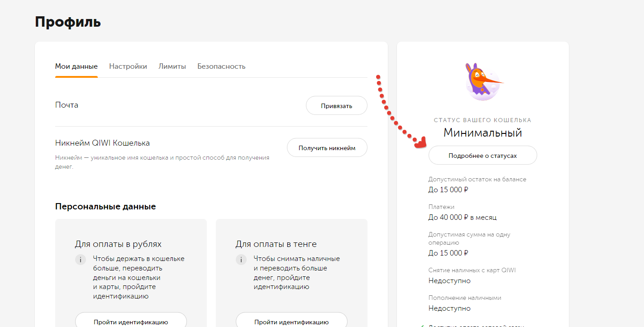Viewport: 644px width, 327px height.
Task: Click Для оплаты в рублях title
Action: (118, 244)
